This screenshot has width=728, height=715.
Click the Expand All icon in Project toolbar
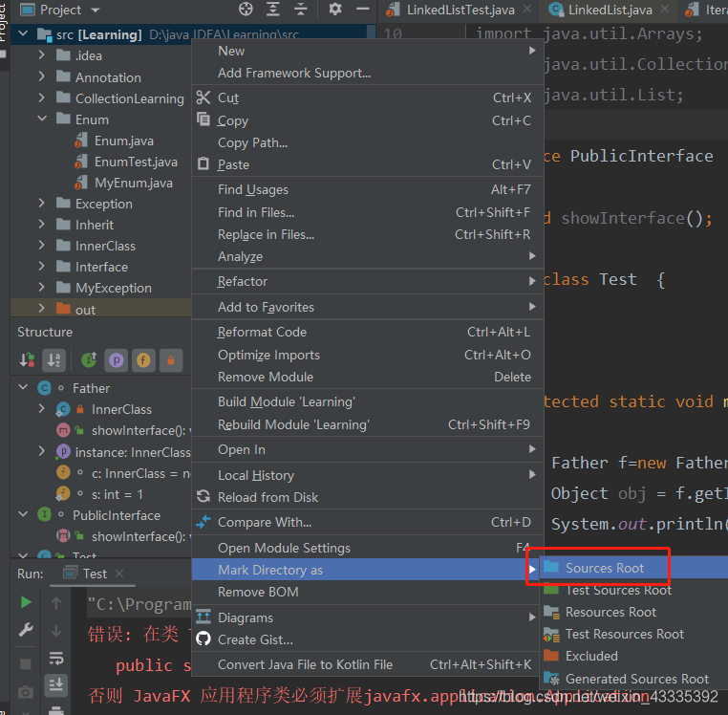pos(273,10)
